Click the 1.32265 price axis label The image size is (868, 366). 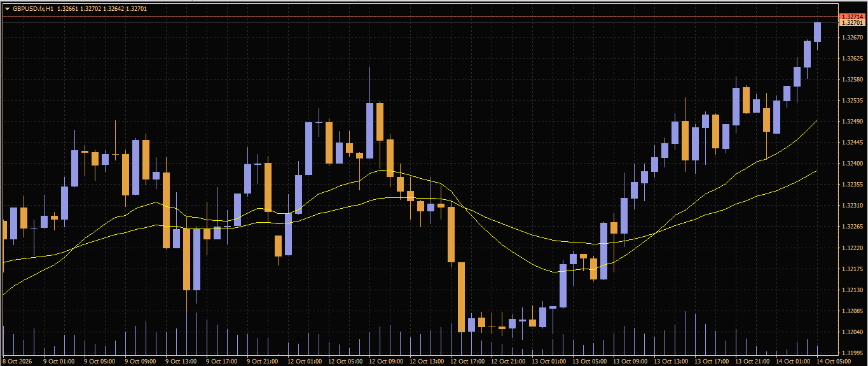[x=851, y=227]
